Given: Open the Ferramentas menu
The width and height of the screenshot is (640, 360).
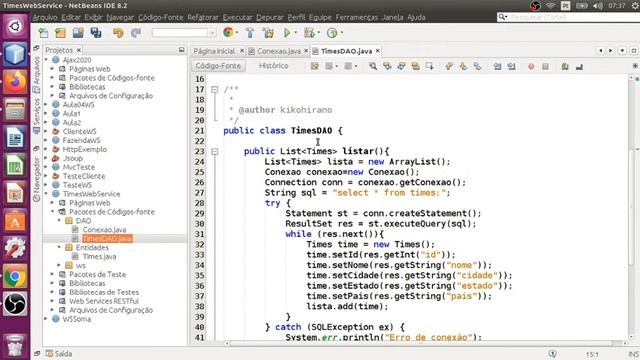Looking at the screenshot, I should click(357, 17).
